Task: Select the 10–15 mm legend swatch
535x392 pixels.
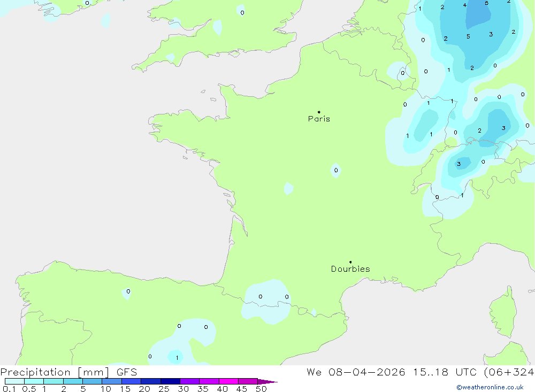Action: (112, 381)
